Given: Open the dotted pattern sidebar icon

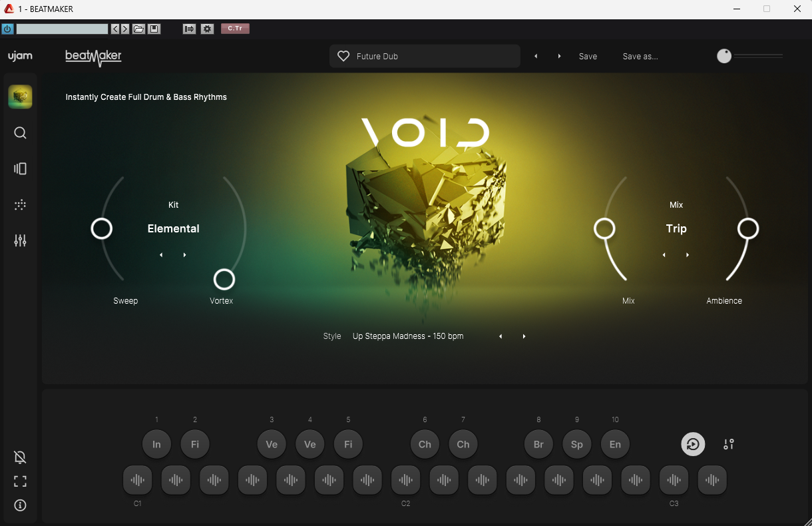Looking at the screenshot, I should [x=20, y=205].
